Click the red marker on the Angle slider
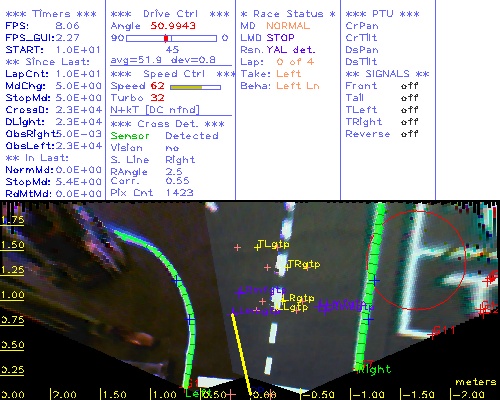This screenshot has height=400, width=500. pyautogui.click(x=166, y=38)
